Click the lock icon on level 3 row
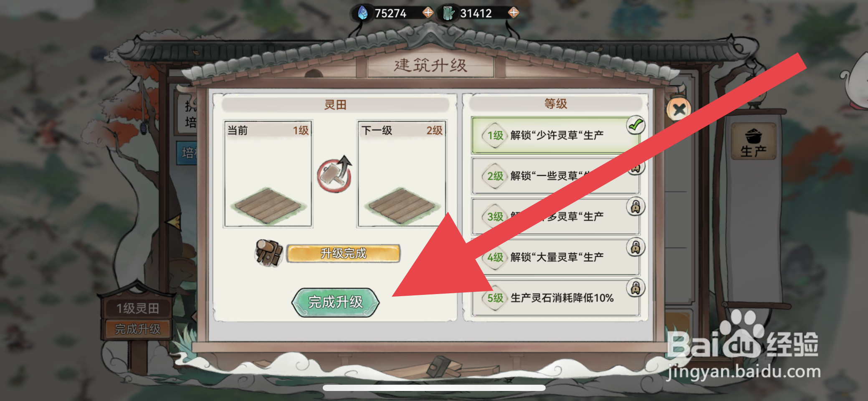 point(635,206)
